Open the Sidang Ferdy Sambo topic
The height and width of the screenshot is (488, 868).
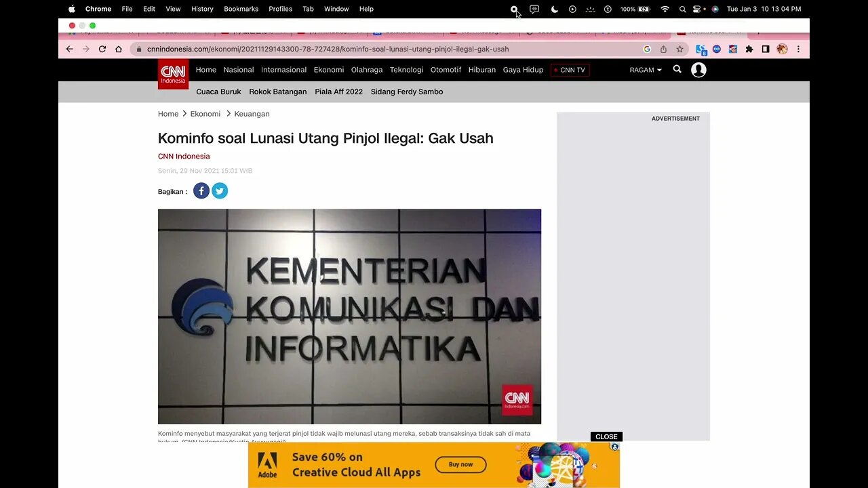coord(407,91)
